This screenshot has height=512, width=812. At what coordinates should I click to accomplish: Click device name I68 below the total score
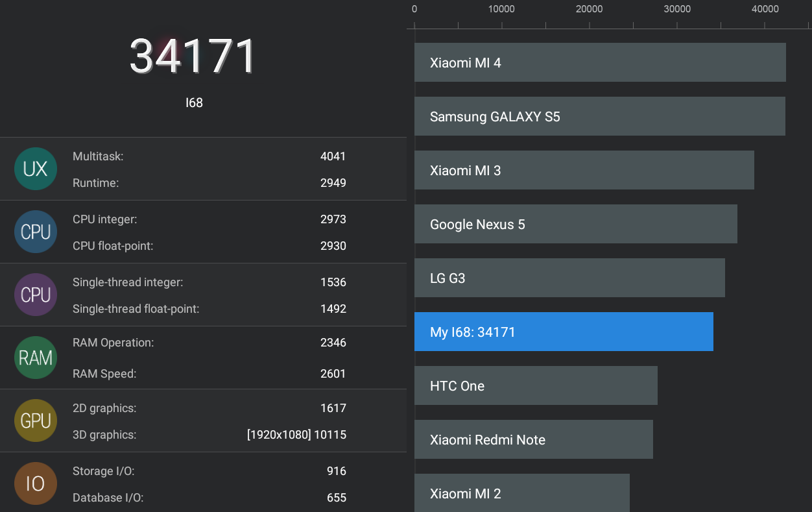194,103
